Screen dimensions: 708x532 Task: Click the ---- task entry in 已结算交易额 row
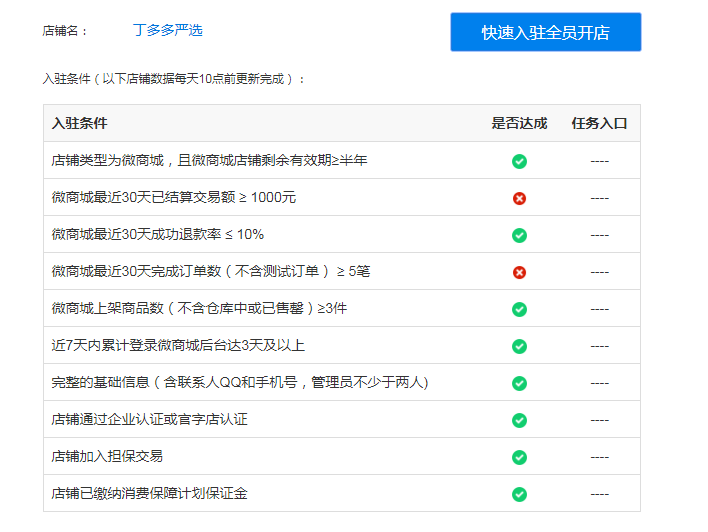point(600,198)
